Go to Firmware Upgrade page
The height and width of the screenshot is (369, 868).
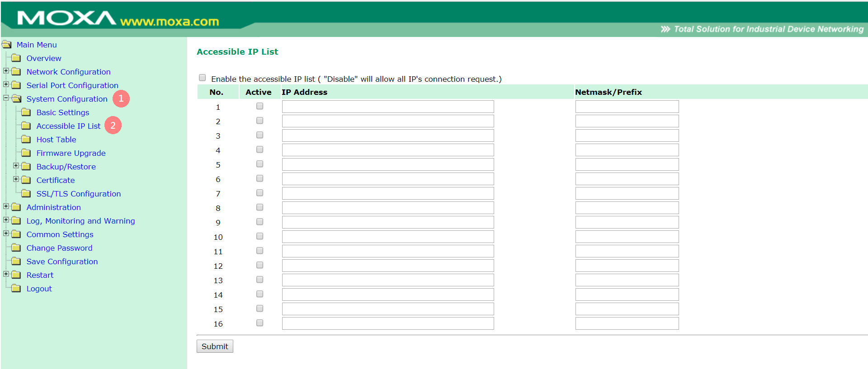(71, 153)
